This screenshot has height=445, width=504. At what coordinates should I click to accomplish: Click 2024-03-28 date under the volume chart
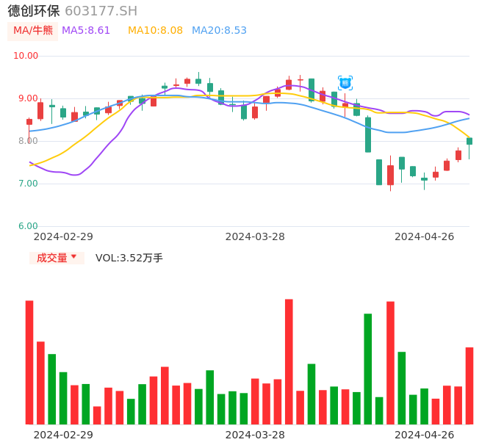[255, 435]
